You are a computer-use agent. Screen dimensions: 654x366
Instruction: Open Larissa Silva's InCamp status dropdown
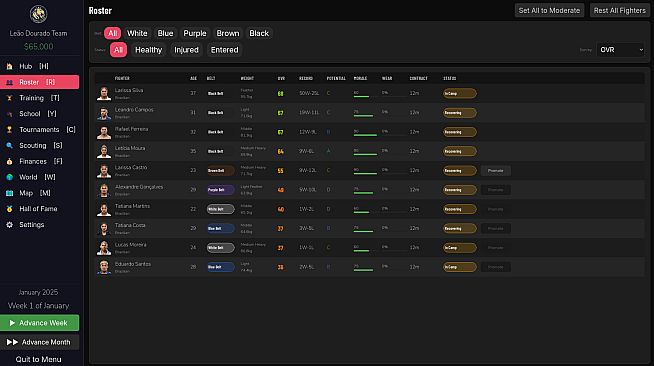click(x=460, y=93)
